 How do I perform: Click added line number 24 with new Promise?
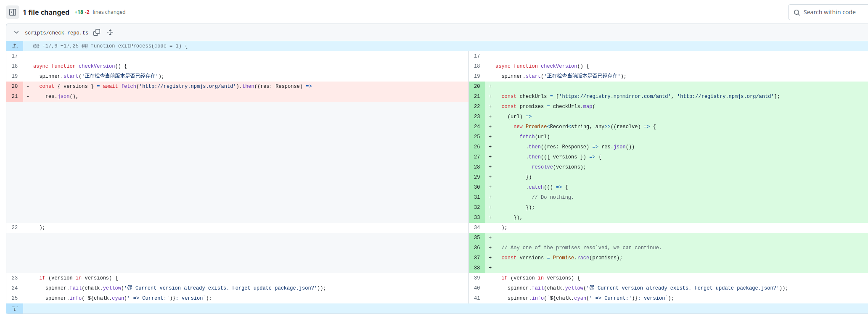click(x=477, y=127)
